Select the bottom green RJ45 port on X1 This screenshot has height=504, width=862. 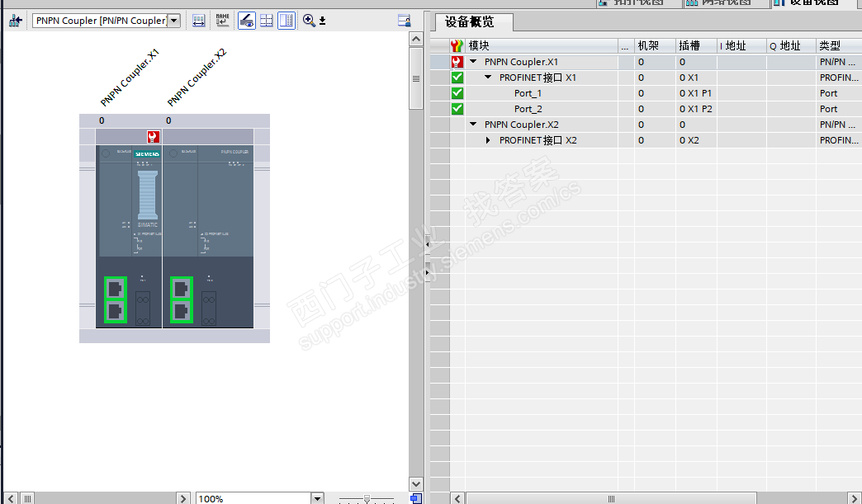click(x=116, y=311)
